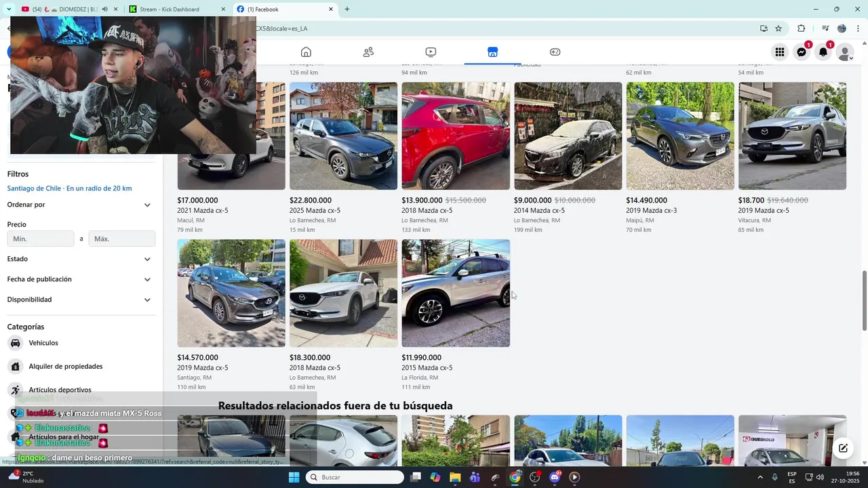Open the Facebook menu grid icon
Viewport: 868px width, 488px height.
click(780, 52)
